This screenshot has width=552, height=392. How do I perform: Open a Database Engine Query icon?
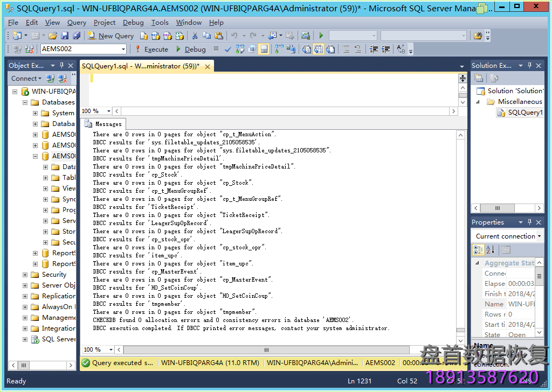click(x=143, y=36)
